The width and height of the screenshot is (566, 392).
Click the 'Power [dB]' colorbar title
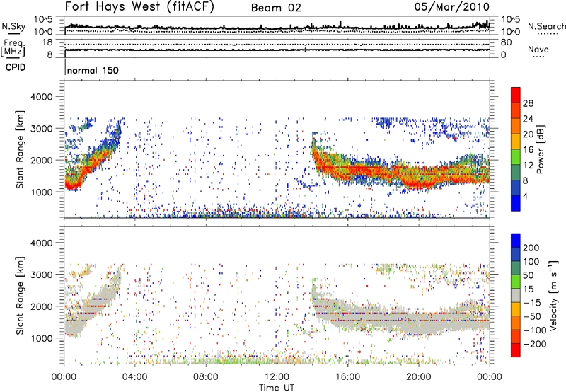pyautogui.click(x=540, y=149)
